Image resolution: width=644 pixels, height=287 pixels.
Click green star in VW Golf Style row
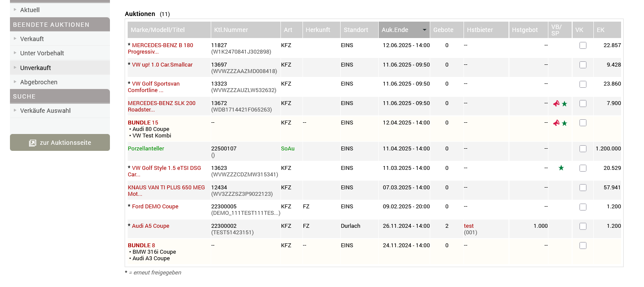click(561, 168)
